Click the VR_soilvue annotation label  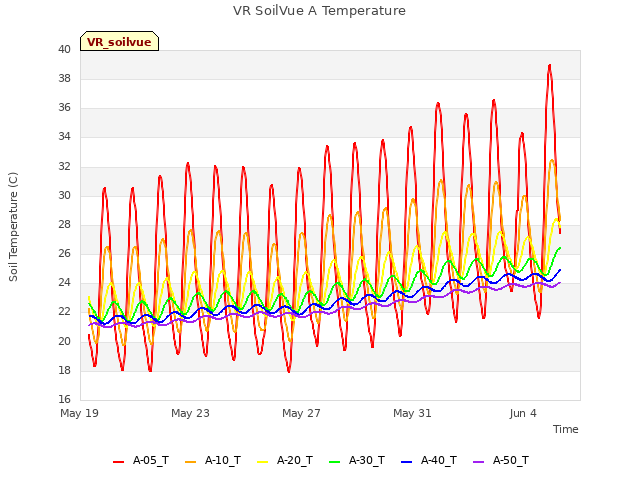pyautogui.click(x=119, y=42)
